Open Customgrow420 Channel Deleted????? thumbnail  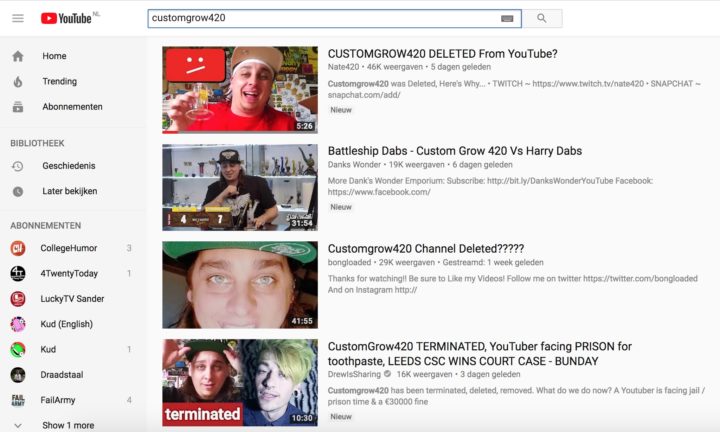(x=240, y=285)
